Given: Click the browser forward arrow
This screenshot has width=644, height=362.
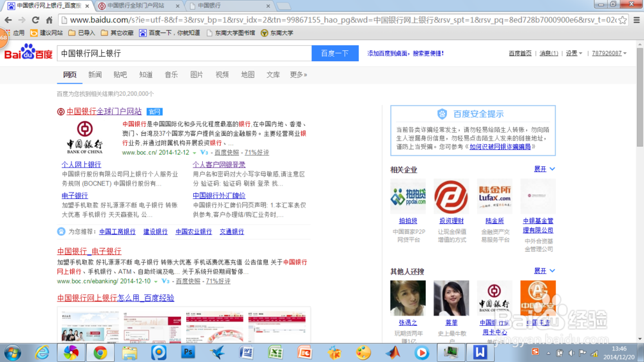Looking at the screenshot, I should (22, 20).
